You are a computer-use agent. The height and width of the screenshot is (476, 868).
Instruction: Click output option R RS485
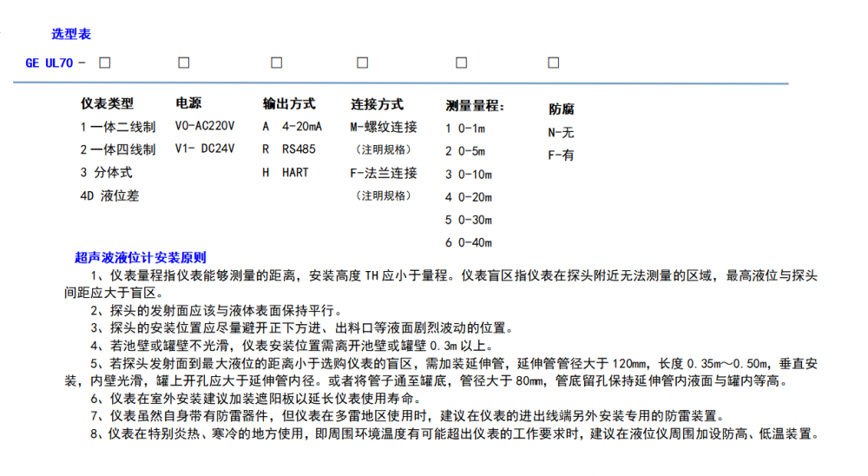[289, 149]
